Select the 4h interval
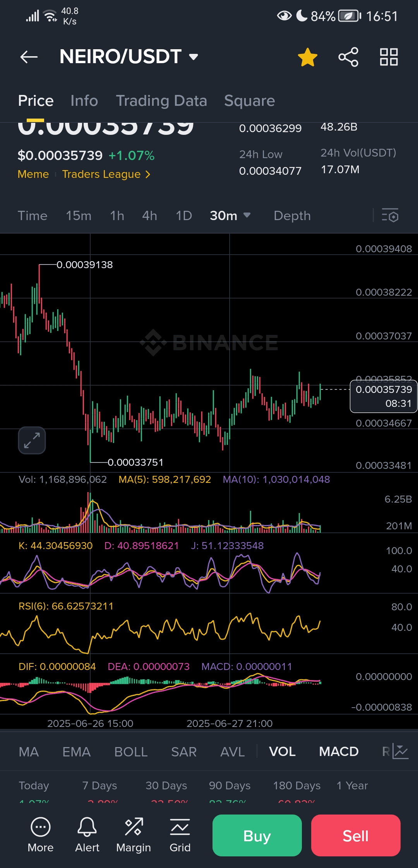This screenshot has height=868, width=418. pos(150,216)
